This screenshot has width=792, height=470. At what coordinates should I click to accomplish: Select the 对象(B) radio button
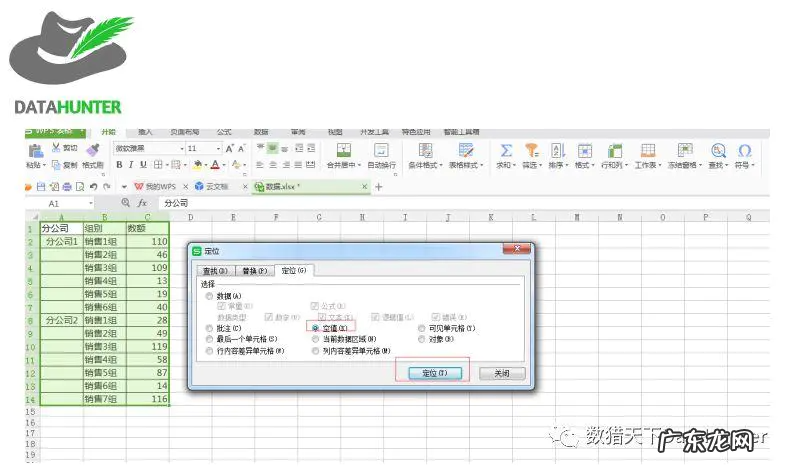(x=421, y=339)
